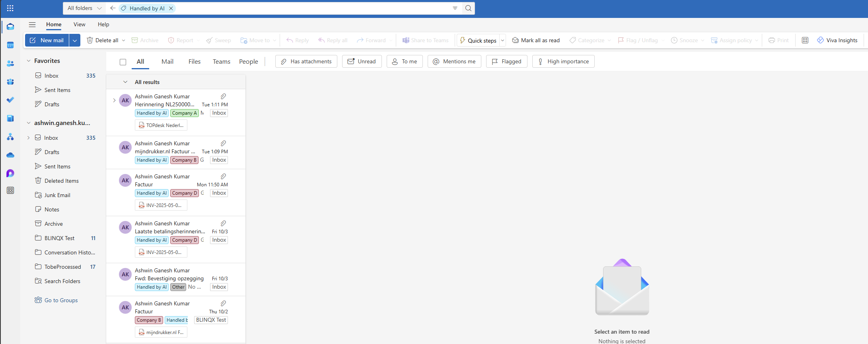The image size is (868, 344).
Task: Open the Search Folders item
Action: (x=62, y=281)
